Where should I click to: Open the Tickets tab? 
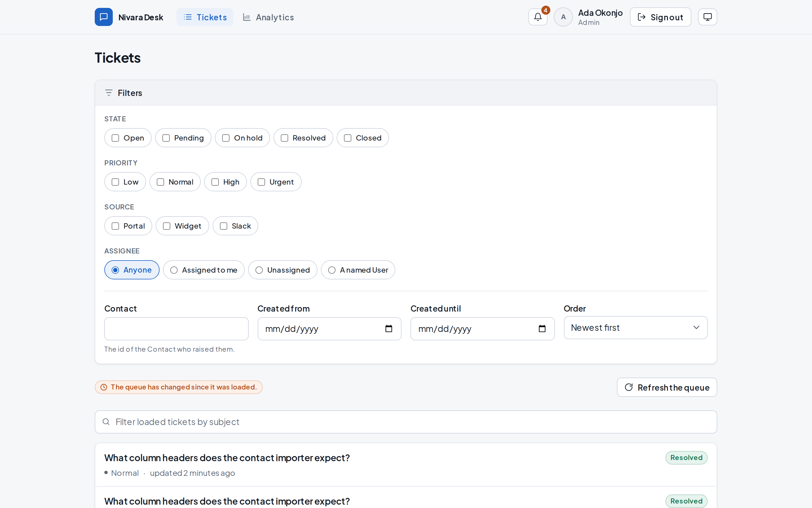(x=205, y=17)
